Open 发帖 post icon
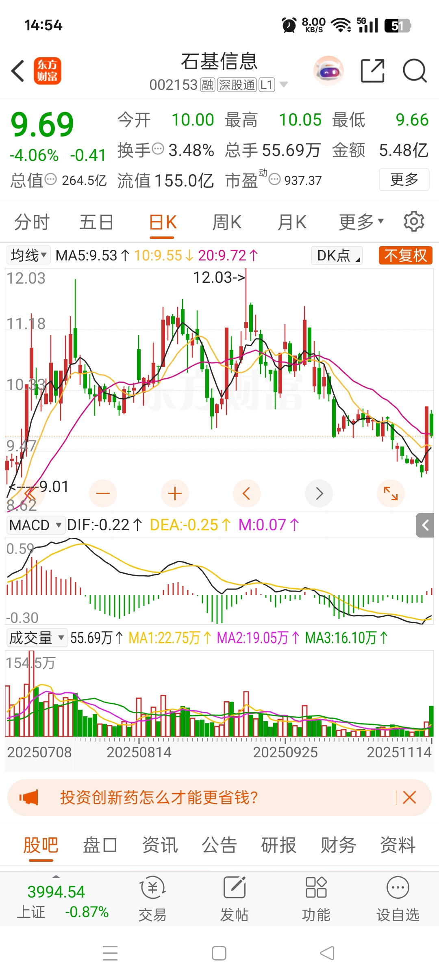 [x=235, y=899]
